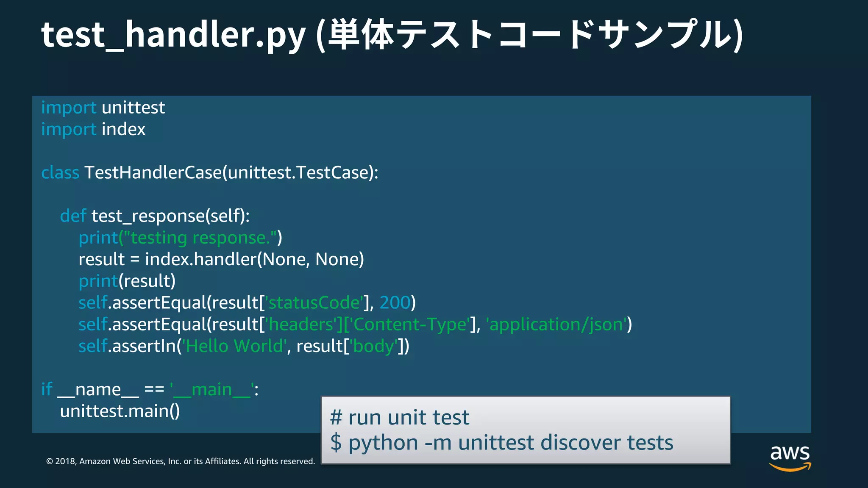
Task: Click the print("testing response.") line
Action: pyautogui.click(x=180, y=238)
